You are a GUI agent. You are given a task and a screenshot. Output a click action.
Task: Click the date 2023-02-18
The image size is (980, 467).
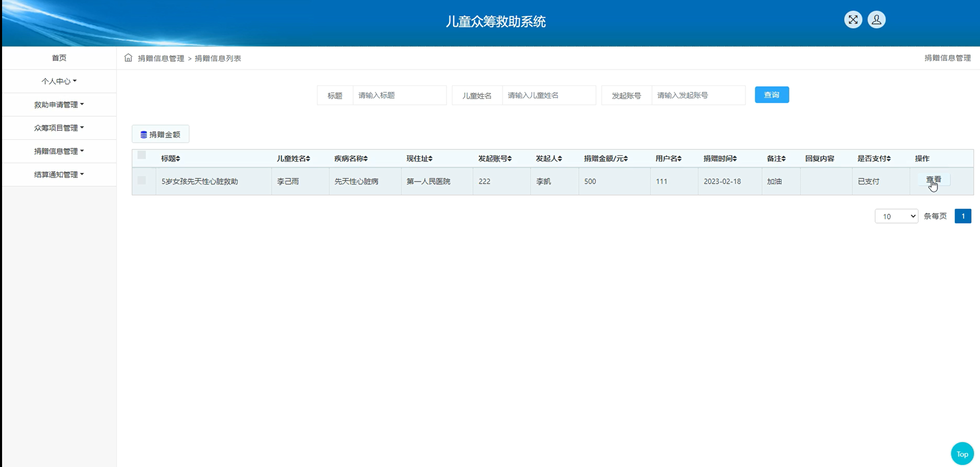click(722, 182)
